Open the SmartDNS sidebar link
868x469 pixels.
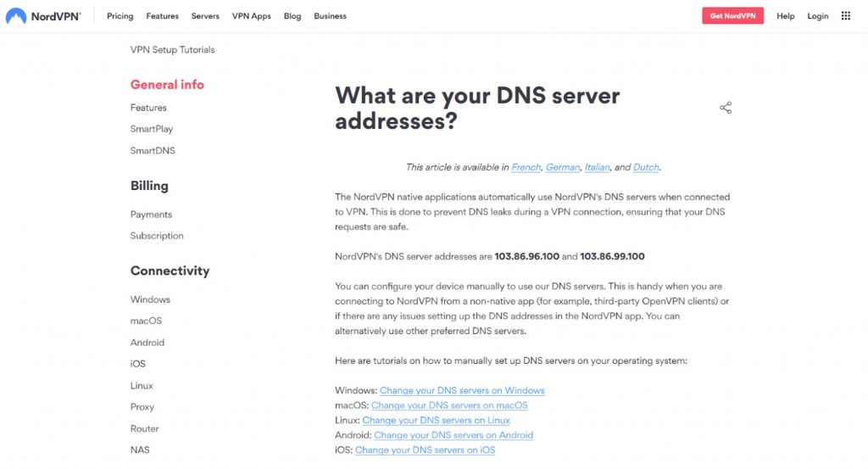153,151
